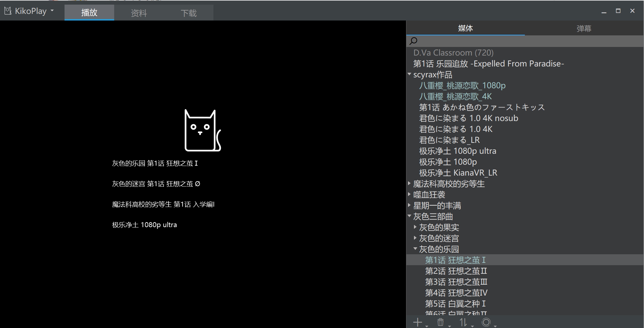Select D.Va Classroom (720) playlist item
The width and height of the screenshot is (644, 328).
[x=453, y=53]
